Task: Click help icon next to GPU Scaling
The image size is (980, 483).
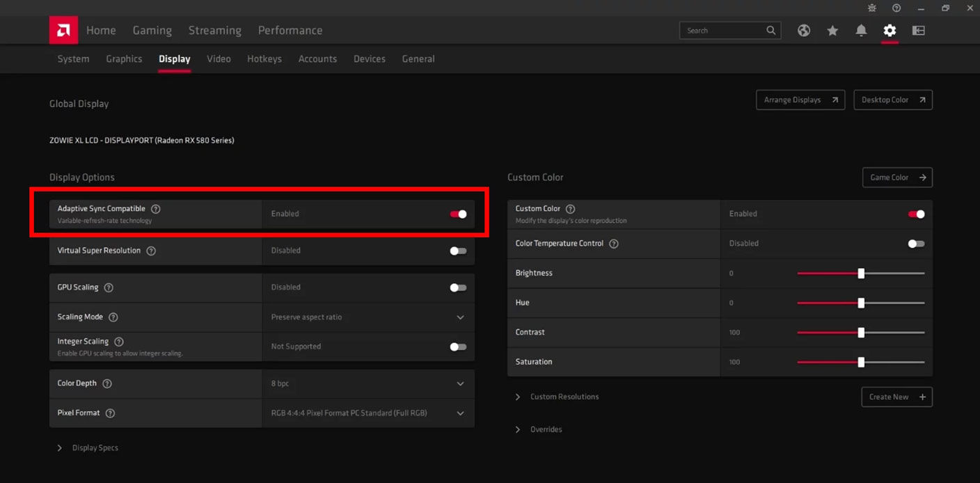Action: 109,287
